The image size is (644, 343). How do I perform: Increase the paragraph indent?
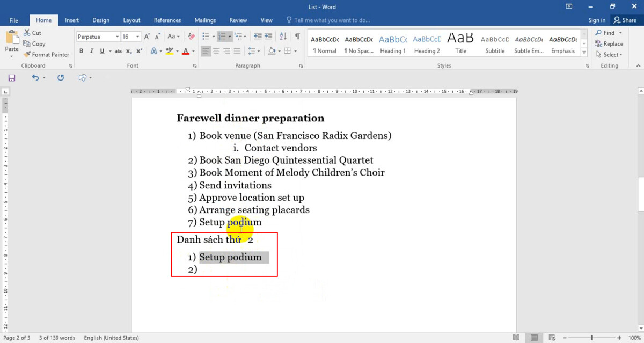pos(269,37)
